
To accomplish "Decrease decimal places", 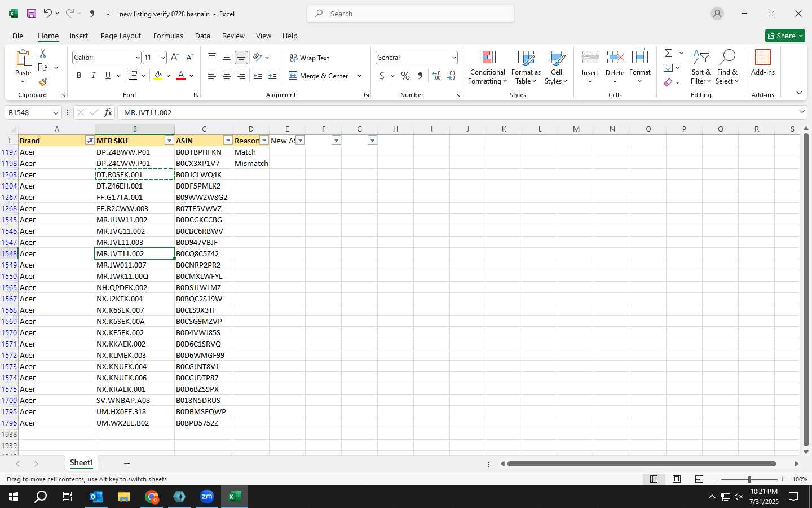I will click(451, 76).
